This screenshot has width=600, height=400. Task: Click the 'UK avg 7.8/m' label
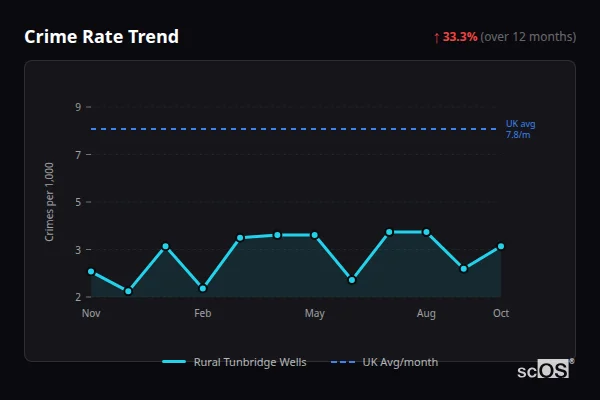pos(520,129)
